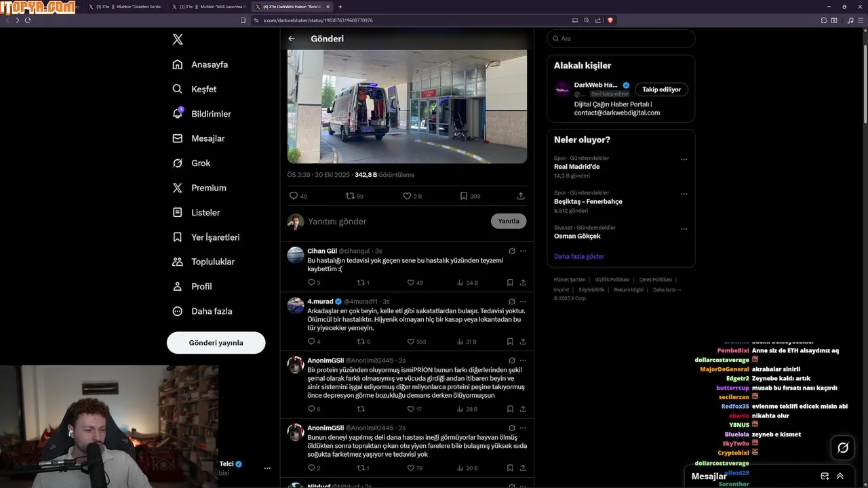Compose new message in Mesajlar drawer

tap(825, 476)
